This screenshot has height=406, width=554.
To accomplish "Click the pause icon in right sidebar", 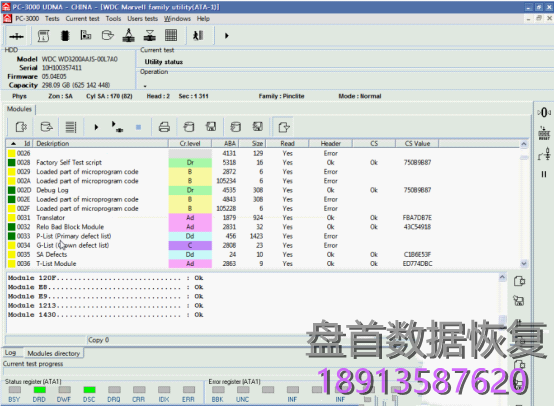I will [x=544, y=174].
